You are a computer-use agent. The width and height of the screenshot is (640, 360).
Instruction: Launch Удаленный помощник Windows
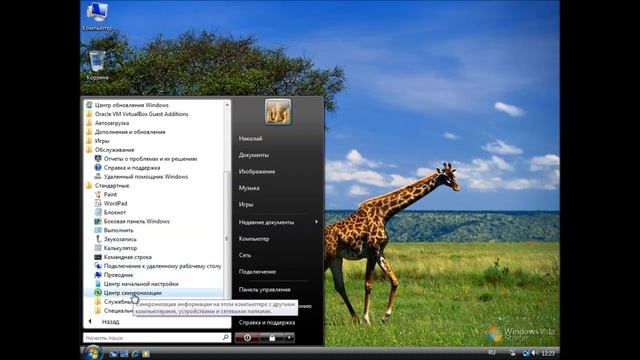(141, 177)
